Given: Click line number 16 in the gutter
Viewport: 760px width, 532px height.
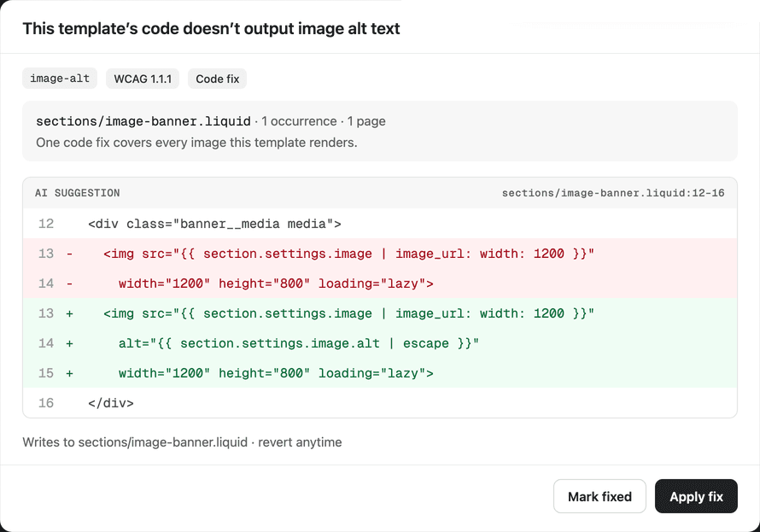Looking at the screenshot, I should pos(46,403).
